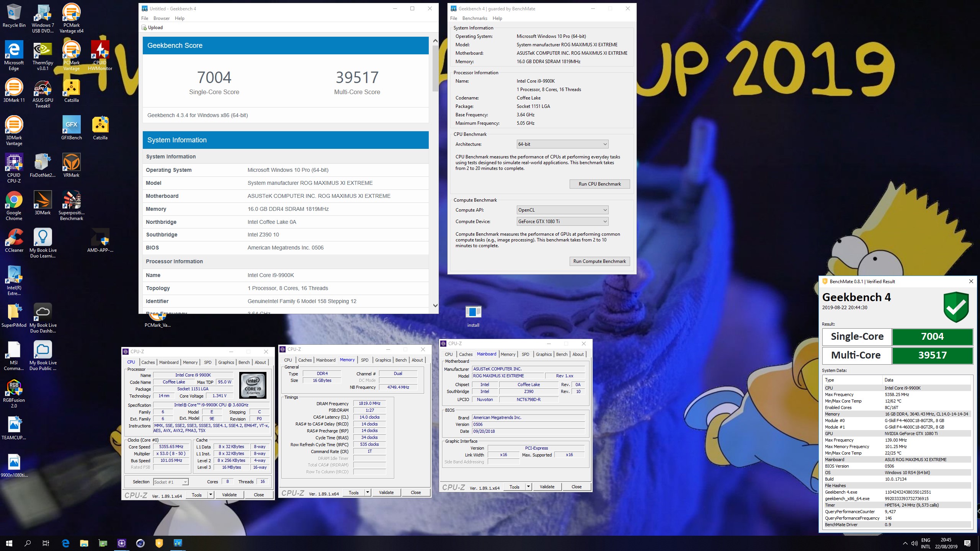Click the Geekbench results vertical scrollbar thumb

(435, 68)
